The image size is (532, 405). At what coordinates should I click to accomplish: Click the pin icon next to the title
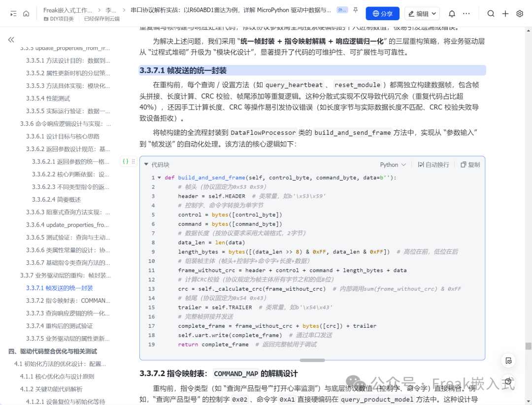click(355, 10)
